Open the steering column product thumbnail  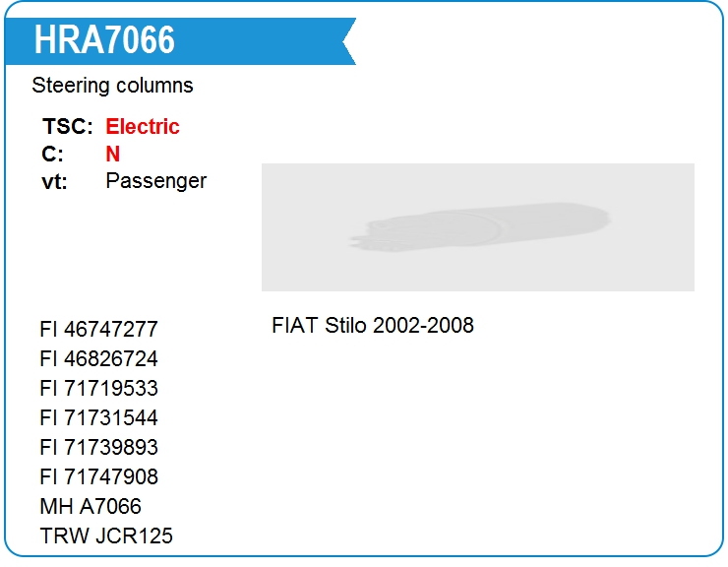coord(480,226)
